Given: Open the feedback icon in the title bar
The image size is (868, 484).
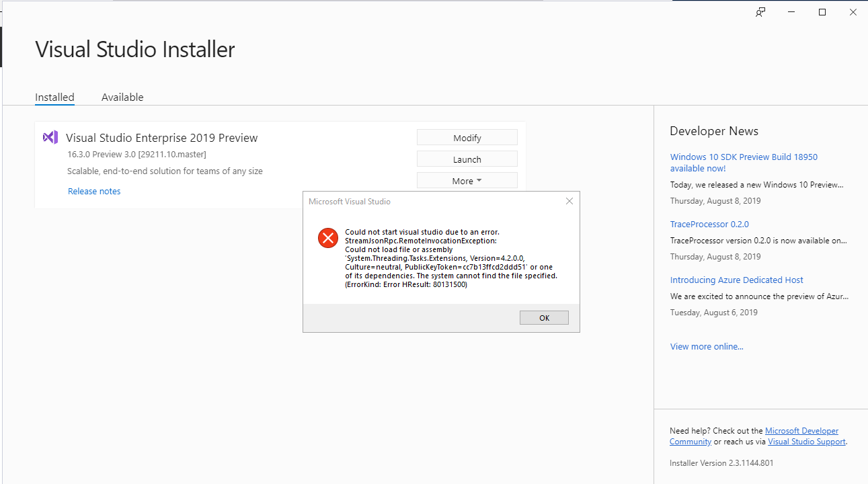Looking at the screenshot, I should pos(760,11).
